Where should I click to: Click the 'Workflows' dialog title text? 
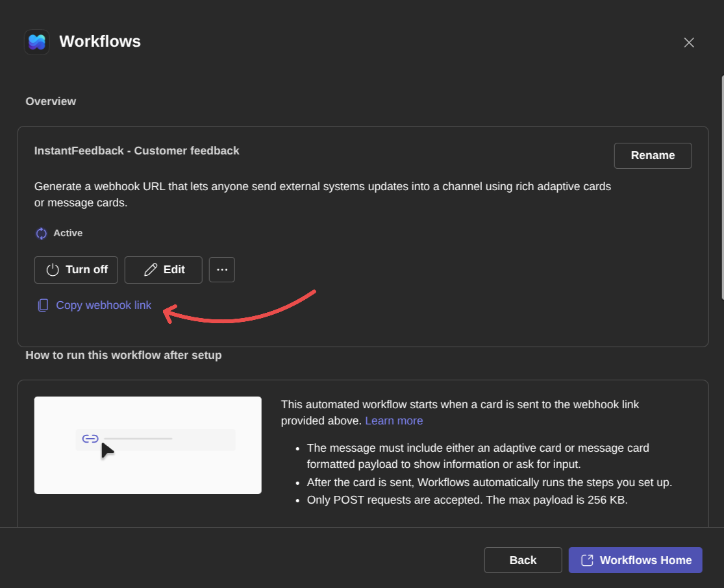tap(100, 42)
